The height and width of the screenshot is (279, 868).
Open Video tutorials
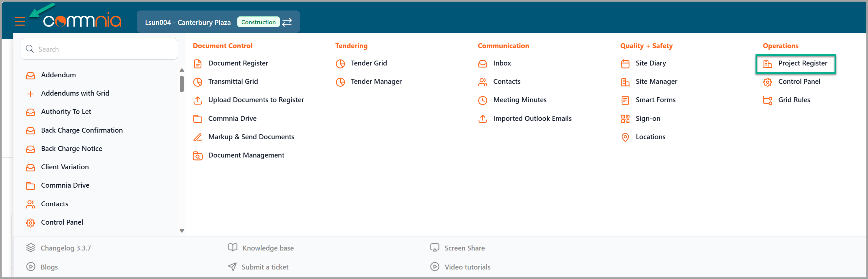[x=467, y=267]
